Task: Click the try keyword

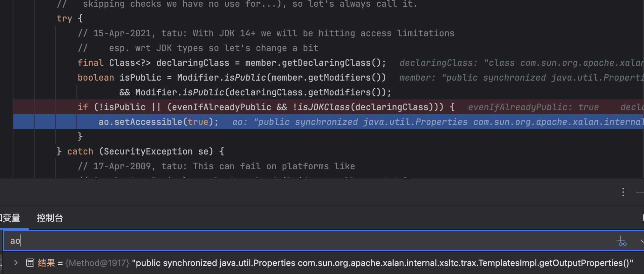Action: (x=64, y=18)
